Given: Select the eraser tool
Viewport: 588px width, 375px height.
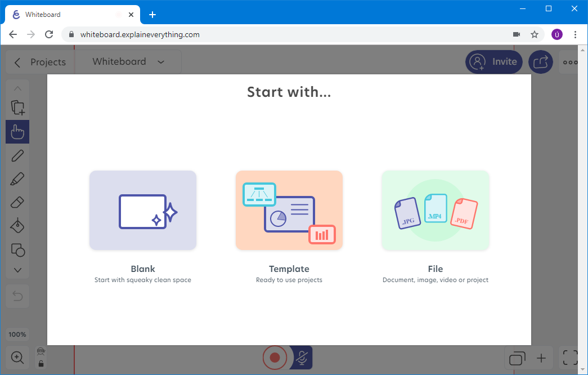Looking at the screenshot, I should point(17,203).
